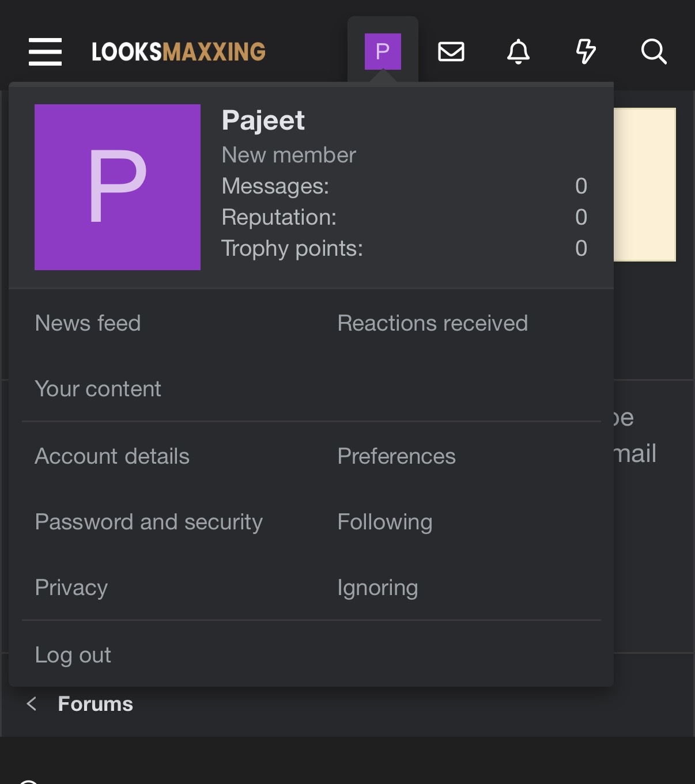Image resolution: width=695 pixels, height=784 pixels.
Task: Go back to Forums breadcrumb
Action: [95, 704]
